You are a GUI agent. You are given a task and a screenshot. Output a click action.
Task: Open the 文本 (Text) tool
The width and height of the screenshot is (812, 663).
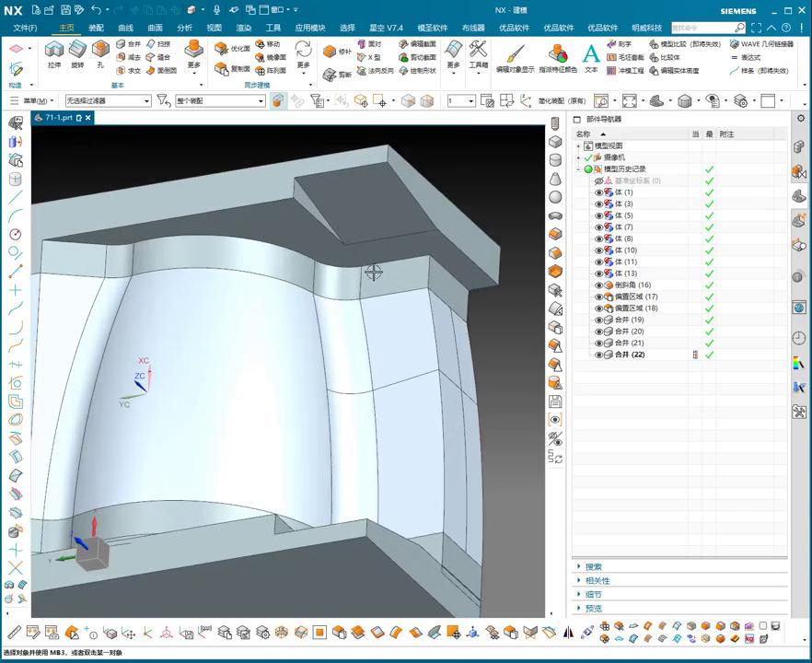(x=591, y=53)
